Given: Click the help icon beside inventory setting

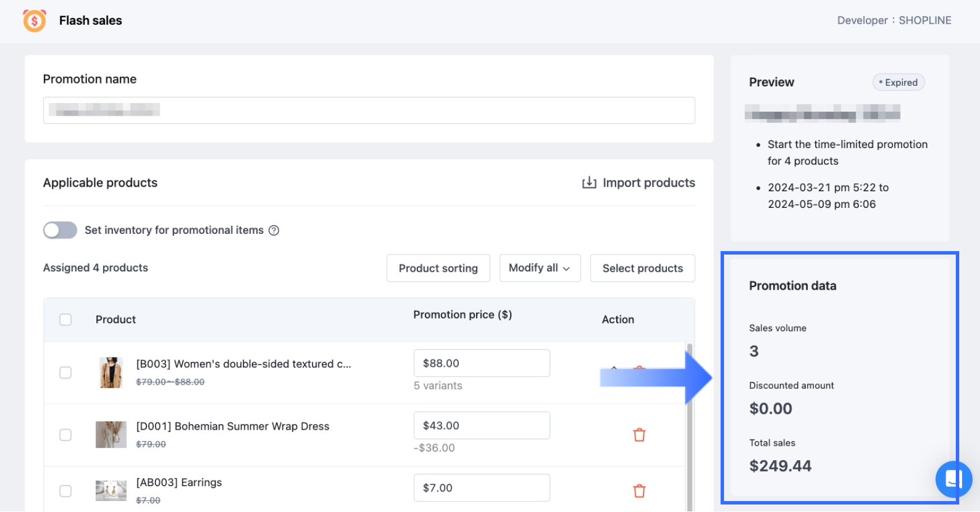Looking at the screenshot, I should click(274, 230).
